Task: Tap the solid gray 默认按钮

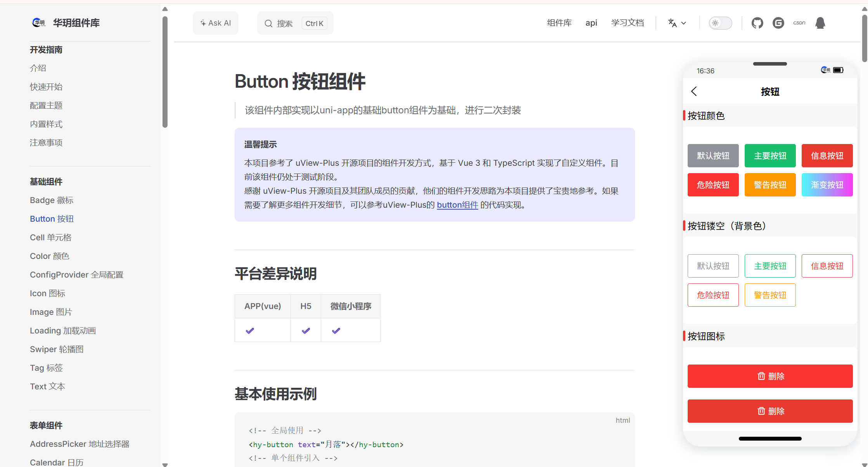Action: pyautogui.click(x=713, y=156)
